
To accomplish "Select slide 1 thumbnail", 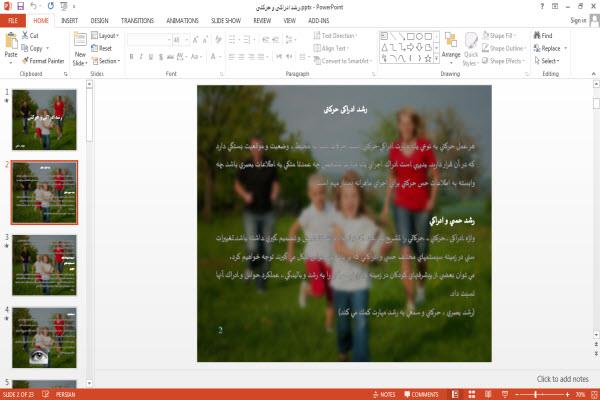I will coord(44,120).
